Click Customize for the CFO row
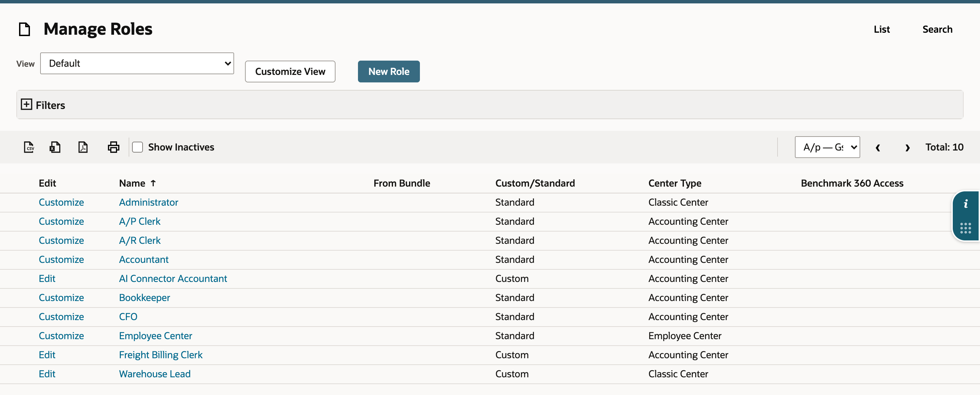980x395 pixels. [61, 317]
